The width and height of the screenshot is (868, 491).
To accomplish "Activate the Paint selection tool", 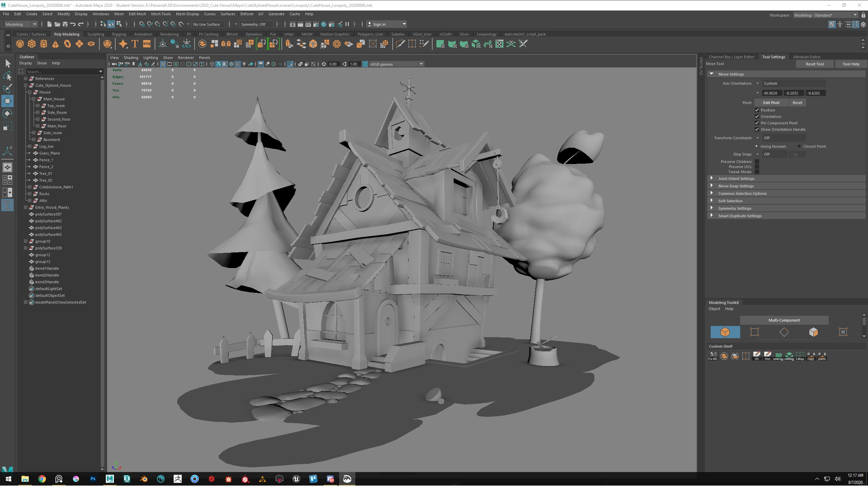I will pos(7,89).
